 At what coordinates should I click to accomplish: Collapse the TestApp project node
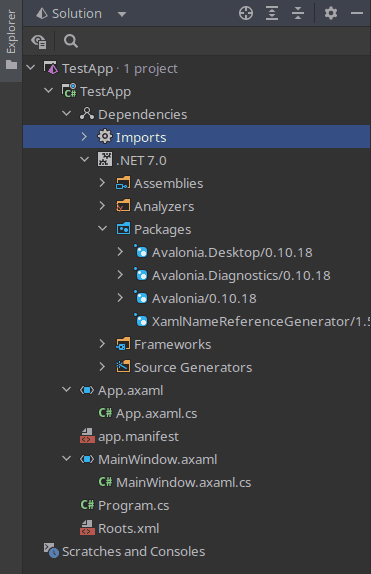48,90
